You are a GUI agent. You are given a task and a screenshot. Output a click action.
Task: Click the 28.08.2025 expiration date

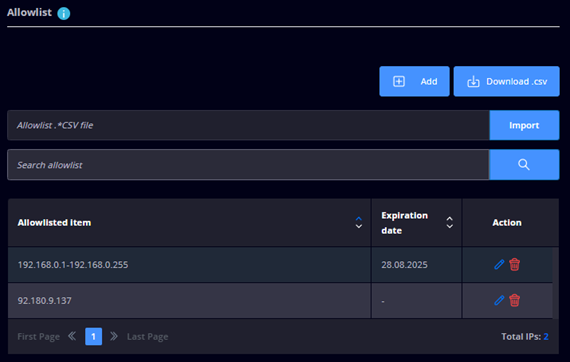click(x=404, y=265)
